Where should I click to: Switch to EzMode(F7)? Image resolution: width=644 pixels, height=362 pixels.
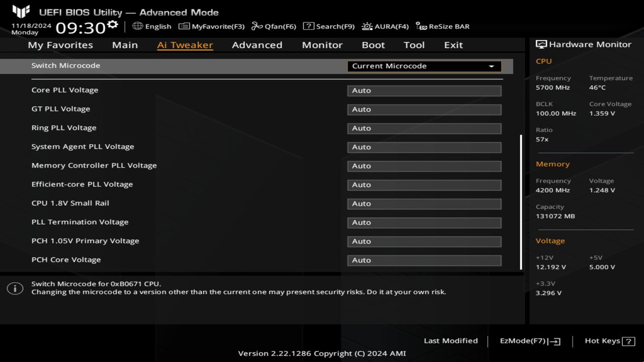(x=530, y=341)
